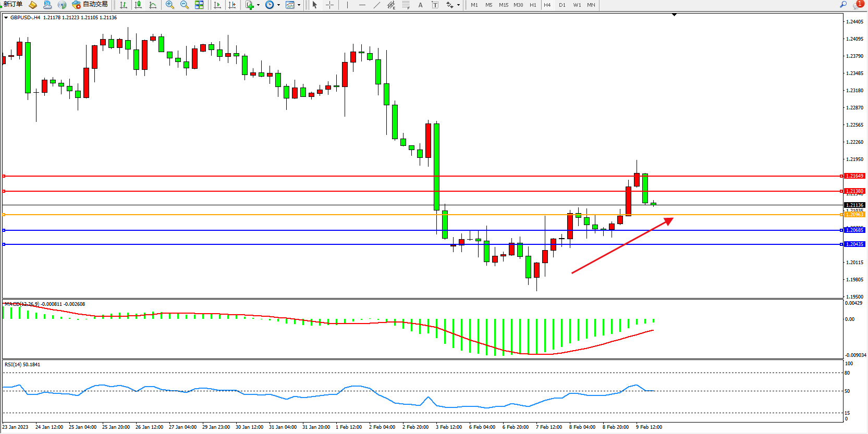868x434 pixels.
Task: Switch to the D1 timeframe
Action: (x=562, y=5)
